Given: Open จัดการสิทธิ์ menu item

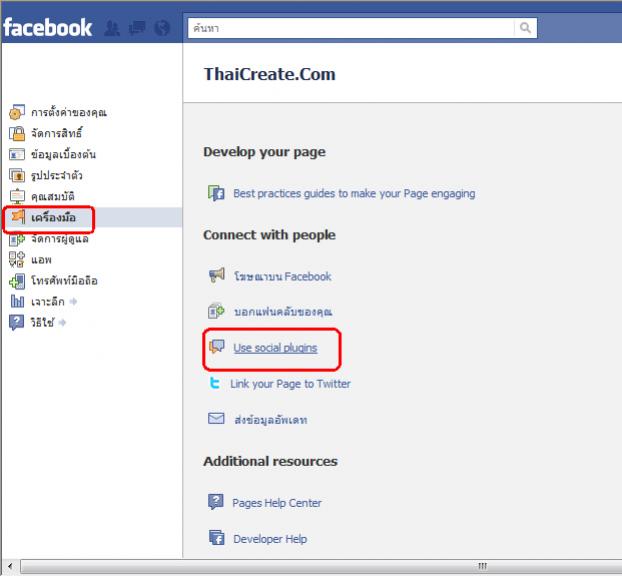Looking at the screenshot, I should (57, 133).
